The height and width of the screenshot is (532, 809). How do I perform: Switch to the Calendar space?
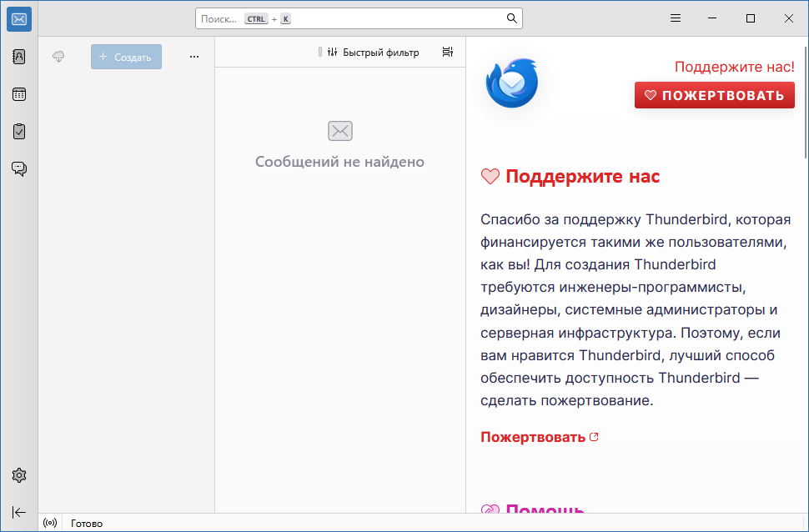pos(19,94)
